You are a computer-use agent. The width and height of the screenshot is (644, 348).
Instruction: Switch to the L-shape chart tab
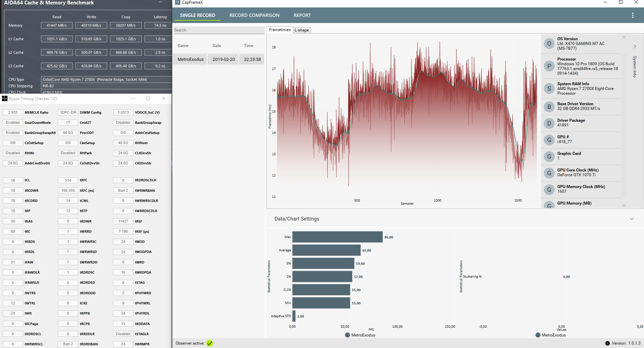click(302, 30)
